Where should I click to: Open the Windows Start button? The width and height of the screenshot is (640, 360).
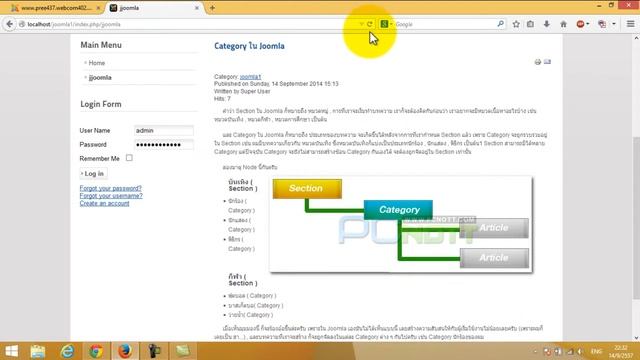pyautogui.click(x=11, y=351)
